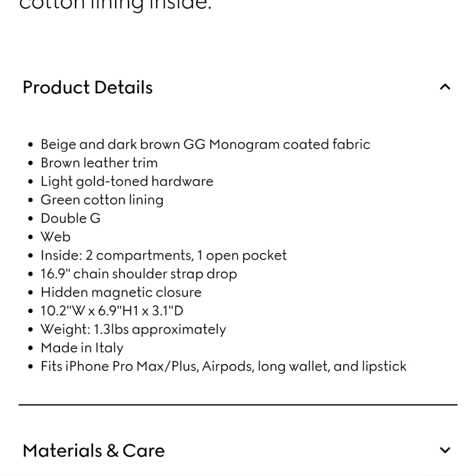Image resolution: width=476 pixels, height=476 pixels.
Task: Click the Made in Italy item
Action: 82,348
